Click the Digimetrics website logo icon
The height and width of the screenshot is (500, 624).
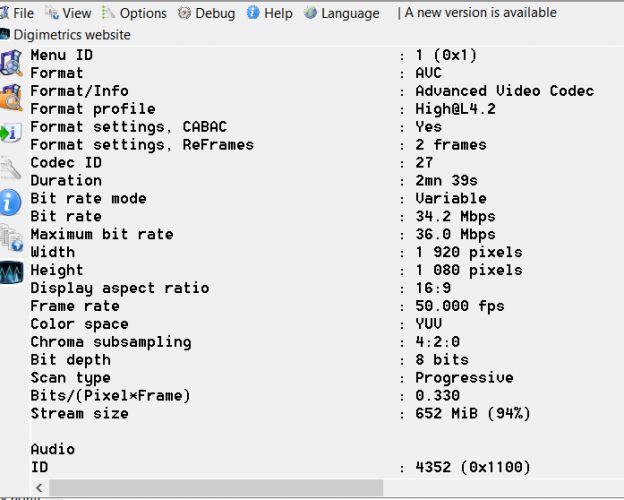[4, 35]
